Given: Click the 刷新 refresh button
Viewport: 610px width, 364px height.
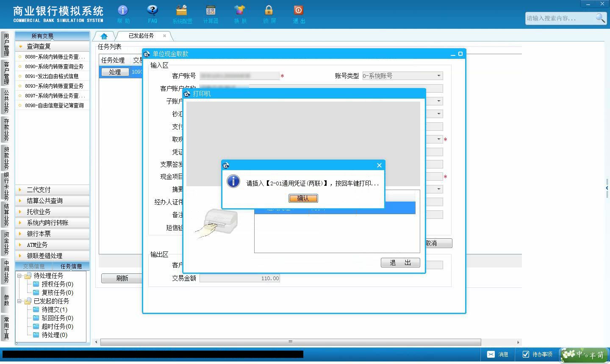Looking at the screenshot, I should 122,278.
